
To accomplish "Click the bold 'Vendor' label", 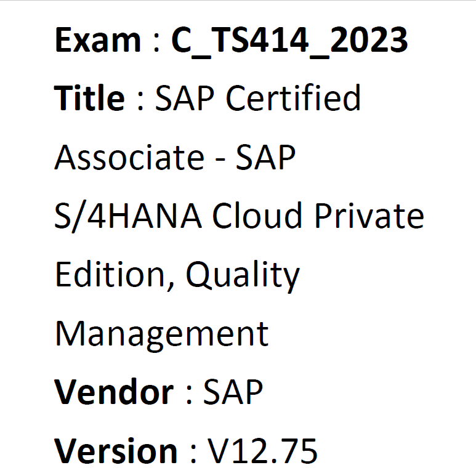I will [x=114, y=392].
